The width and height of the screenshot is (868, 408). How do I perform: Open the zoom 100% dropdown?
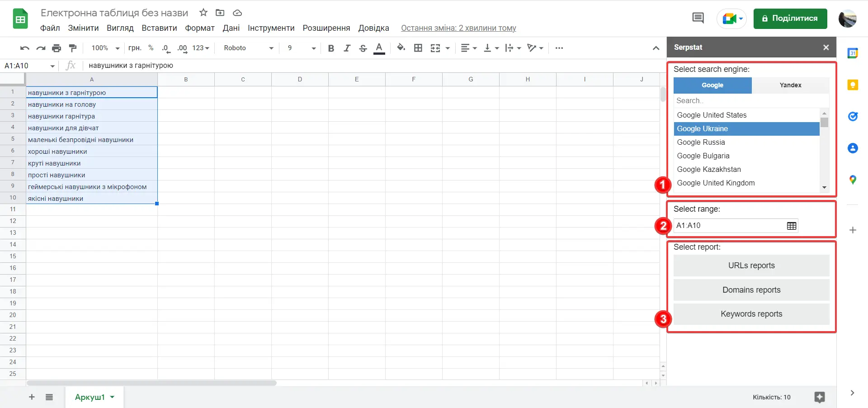[106, 48]
